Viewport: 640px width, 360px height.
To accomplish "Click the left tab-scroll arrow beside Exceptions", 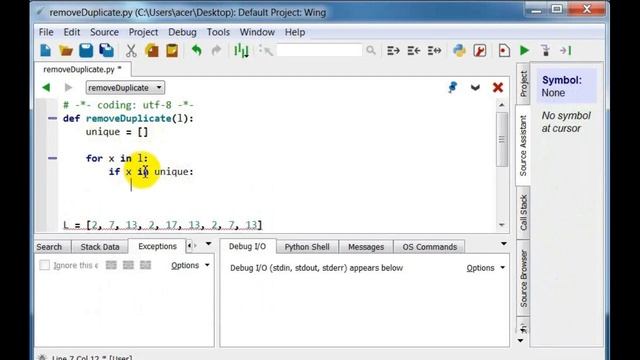I will pos(189,245).
